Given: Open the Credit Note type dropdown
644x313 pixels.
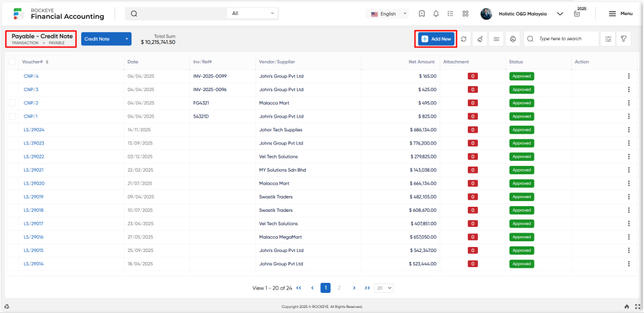Looking at the screenshot, I should (106, 39).
